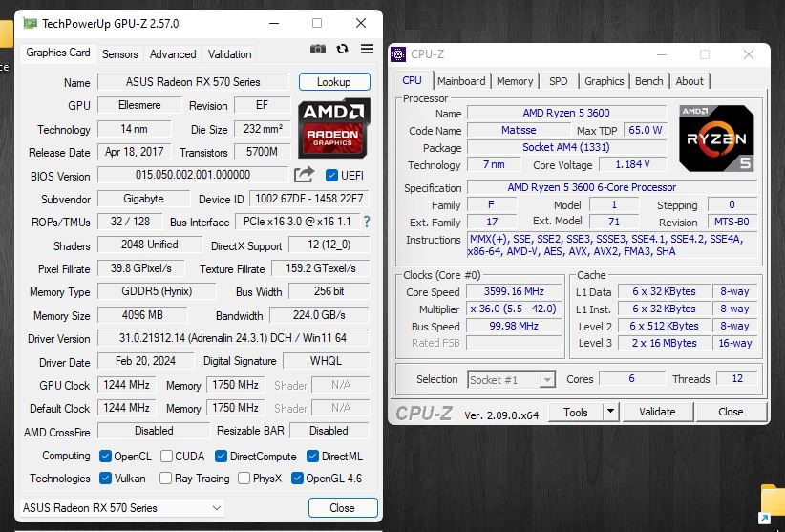Open the Graphics tab in CPU-Z
The width and height of the screenshot is (785, 532).
click(604, 81)
